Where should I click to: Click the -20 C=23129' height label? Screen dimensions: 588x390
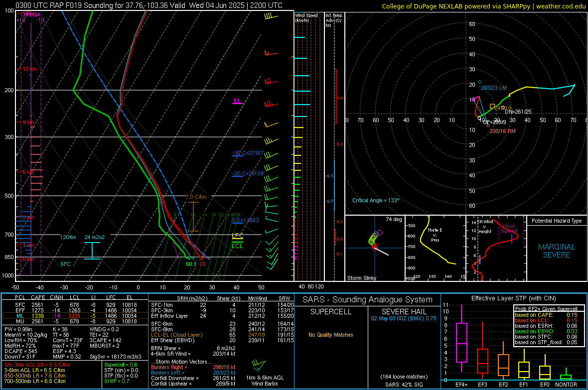tap(248, 174)
